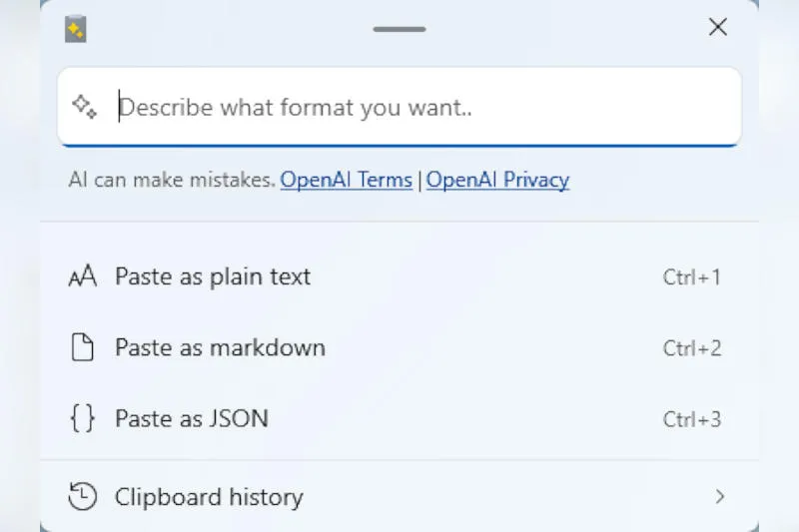
Task: Close the Advanced Paste window
Action: pyautogui.click(x=717, y=28)
